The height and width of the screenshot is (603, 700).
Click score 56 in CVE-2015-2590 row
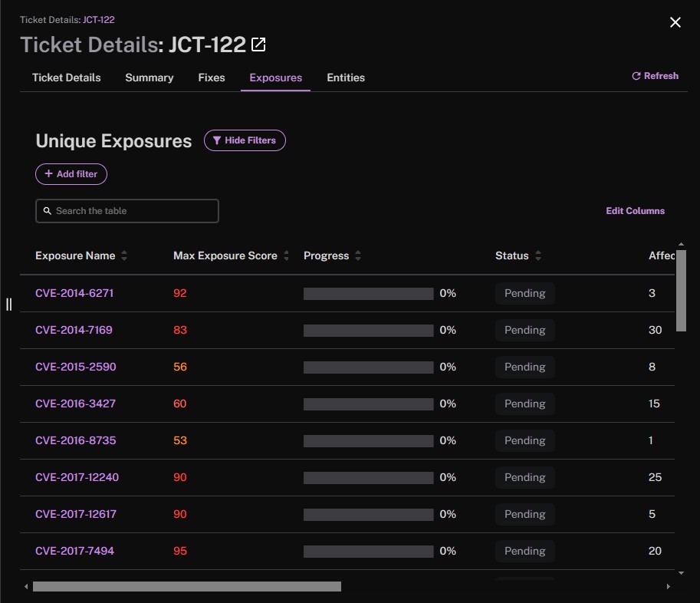tap(180, 367)
